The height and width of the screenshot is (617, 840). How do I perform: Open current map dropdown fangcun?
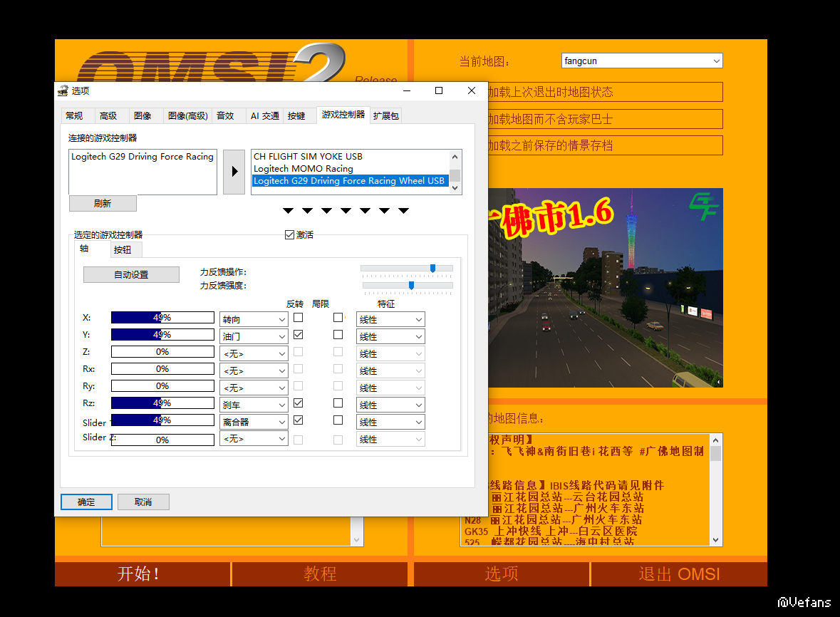pyautogui.click(x=642, y=61)
